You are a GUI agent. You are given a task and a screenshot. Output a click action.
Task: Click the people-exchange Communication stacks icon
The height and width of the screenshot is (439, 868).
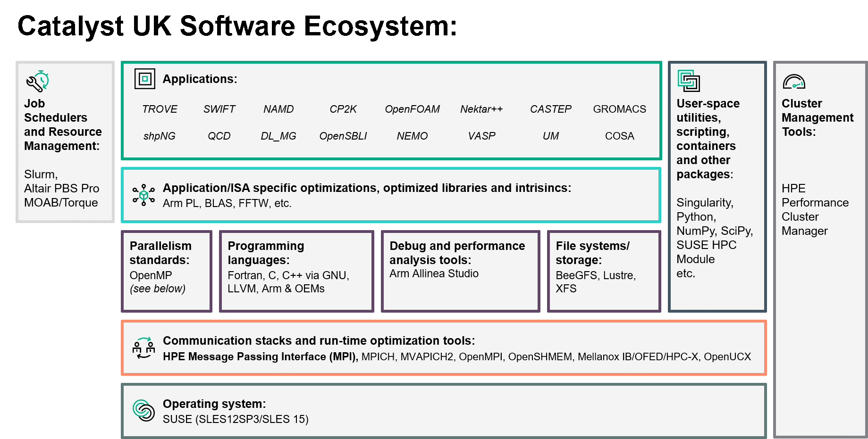click(144, 348)
